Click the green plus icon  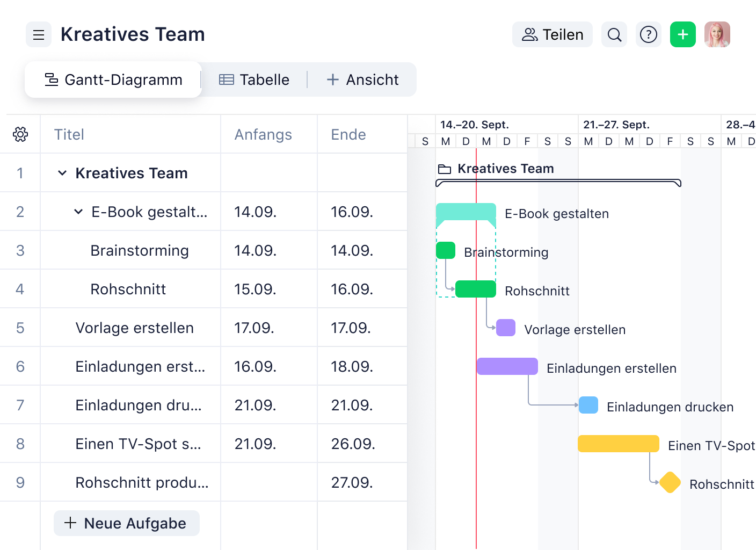682,34
